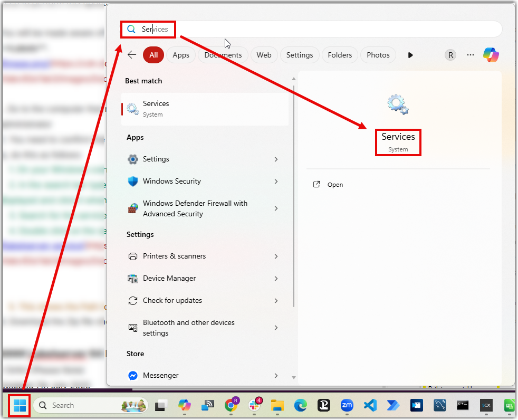Viewport: 518px width, 420px height.
Task: Expand Printers & scanners result arrow
Action: pos(276,256)
